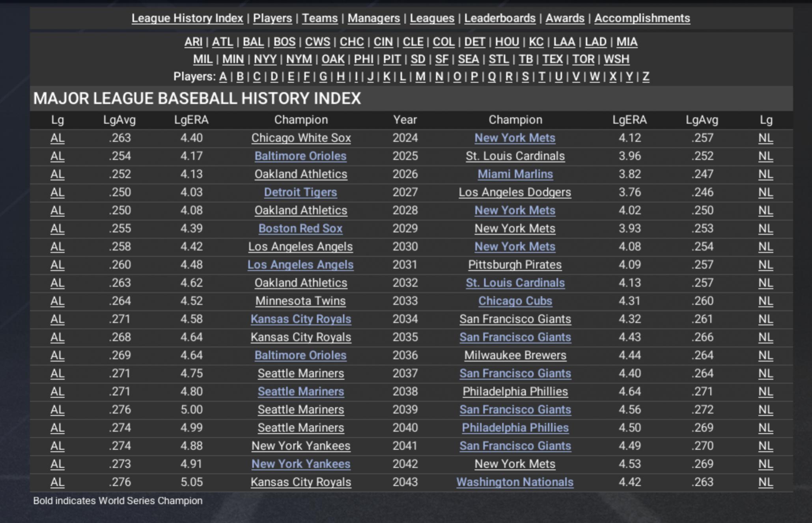Viewport: 812px width, 523px height.
Task: Browse players starting with letter Z
Action: tap(646, 76)
